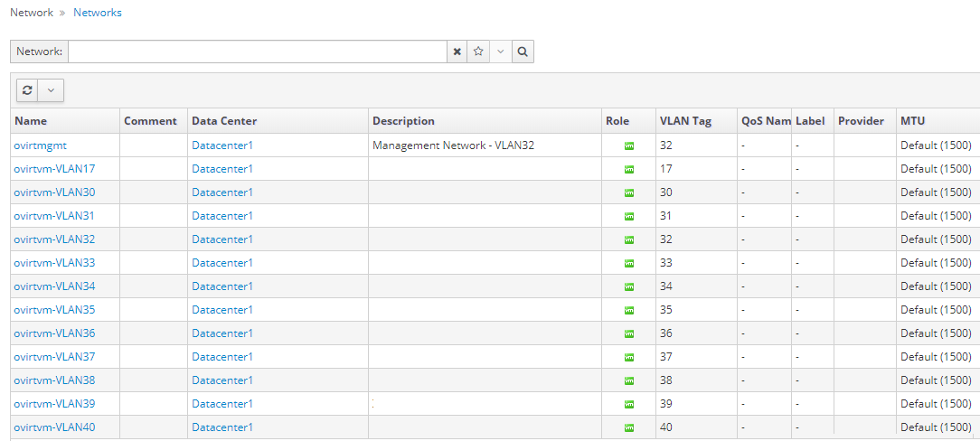Click VM role icon for ovirtvm-VLAN36
Image resolution: width=980 pixels, height=441 pixels.
pos(628,333)
